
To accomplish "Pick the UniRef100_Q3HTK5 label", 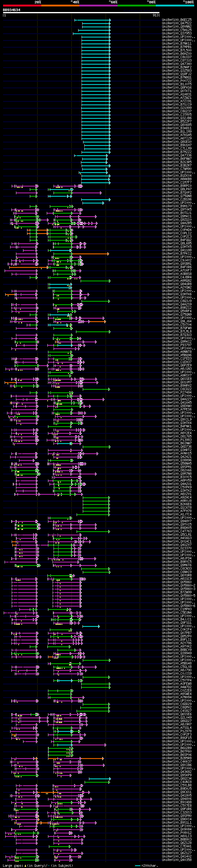I will pyautogui.click(x=177, y=247).
